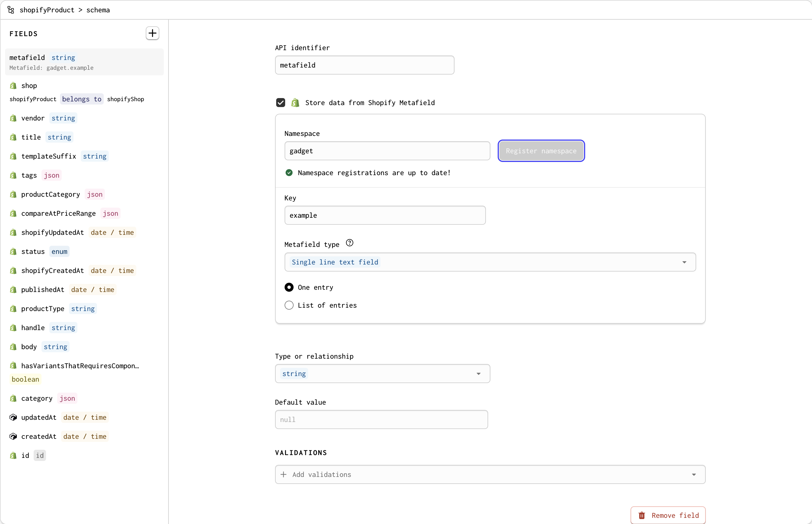Select One entry radio option
This screenshot has height=524, width=812.
point(289,287)
